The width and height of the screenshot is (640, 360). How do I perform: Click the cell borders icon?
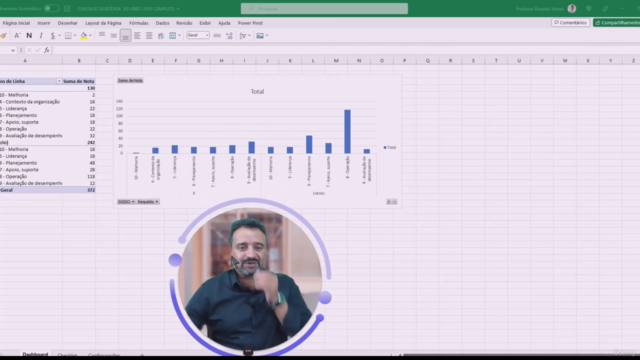[x=68, y=36]
